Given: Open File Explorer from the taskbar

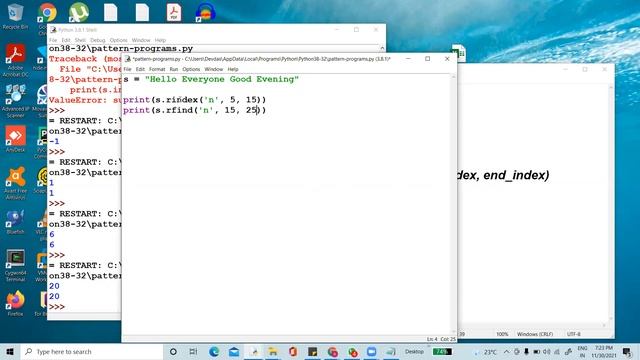Looking at the screenshot, I should (x=273, y=351).
